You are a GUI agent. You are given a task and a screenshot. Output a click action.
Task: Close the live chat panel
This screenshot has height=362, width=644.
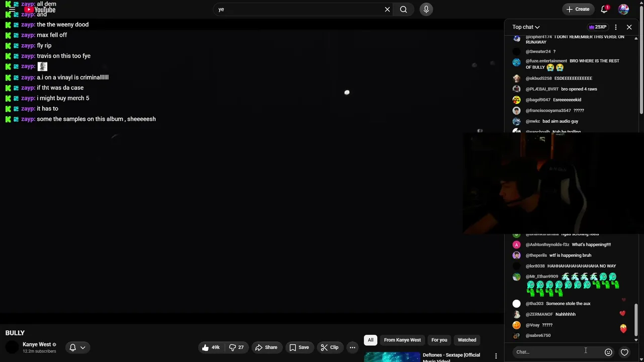pyautogui.click(x=629, y=27)
